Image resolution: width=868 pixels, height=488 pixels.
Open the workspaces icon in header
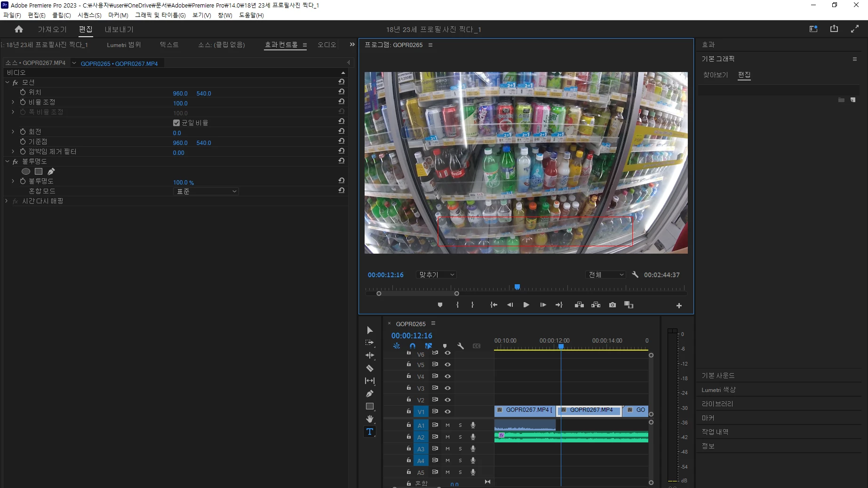point(813,29)
